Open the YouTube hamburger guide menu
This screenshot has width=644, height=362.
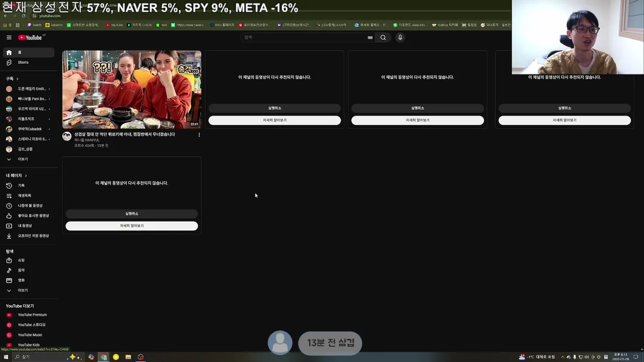(9, 37)
